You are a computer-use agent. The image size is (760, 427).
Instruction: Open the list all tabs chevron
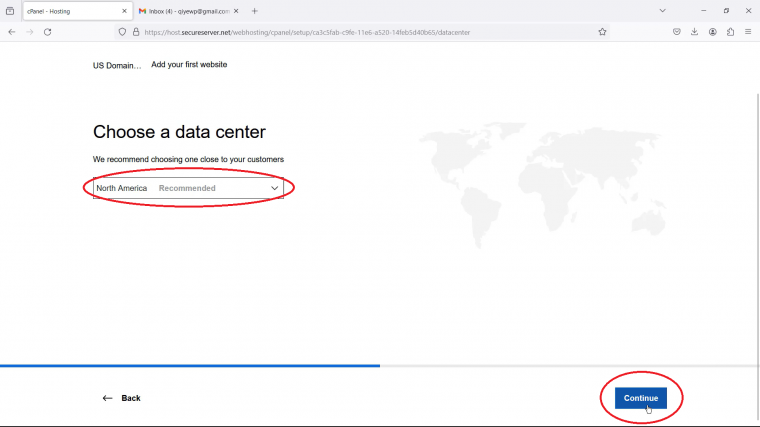(x=663, y=11)
